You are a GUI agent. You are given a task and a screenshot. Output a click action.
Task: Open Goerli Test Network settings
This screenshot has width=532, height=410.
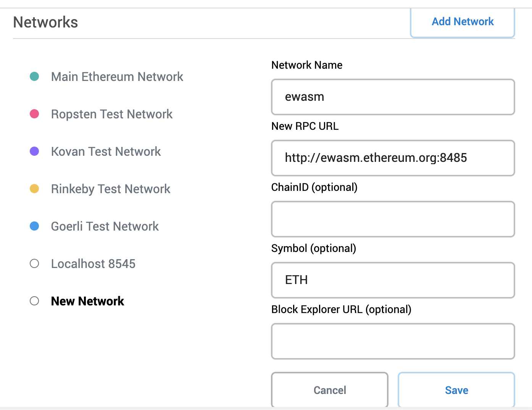click(105, 226)
